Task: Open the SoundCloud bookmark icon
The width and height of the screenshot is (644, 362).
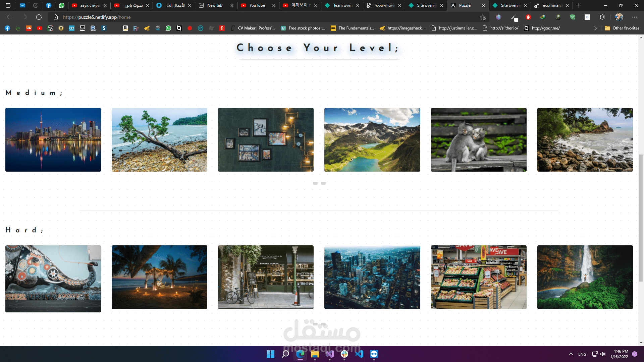Action: 29,28
